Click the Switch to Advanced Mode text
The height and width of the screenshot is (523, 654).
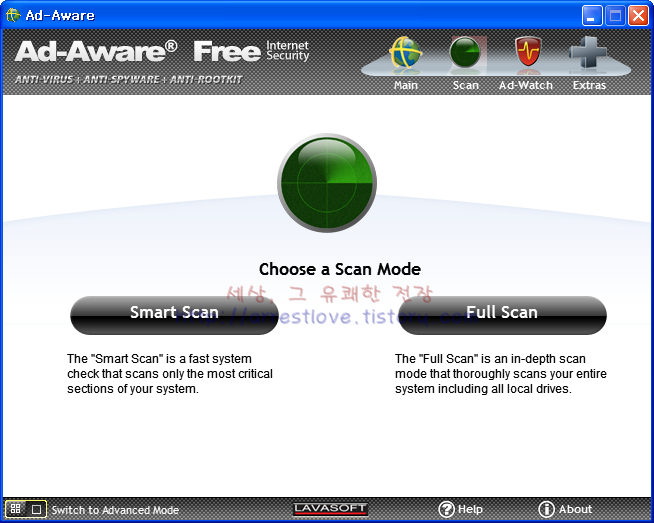(115, 510)
